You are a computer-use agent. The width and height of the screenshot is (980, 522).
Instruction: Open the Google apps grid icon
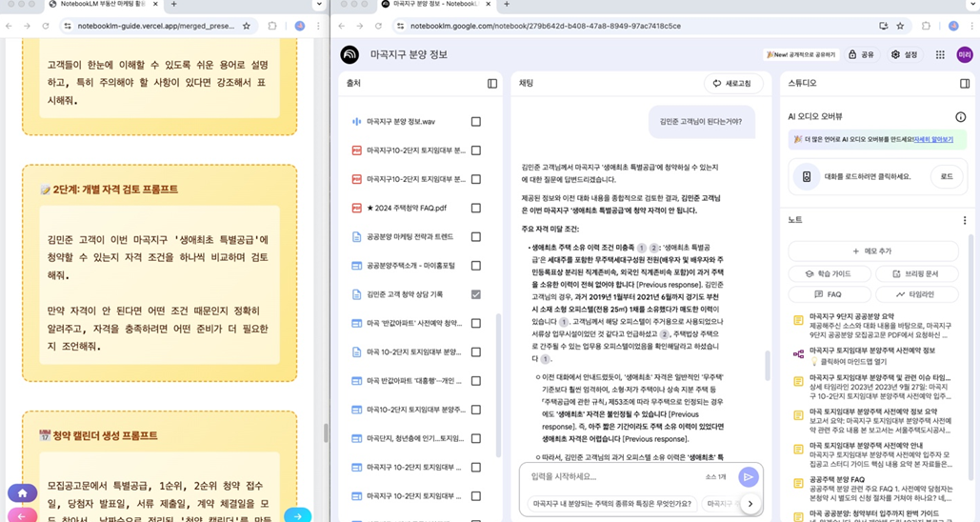point(940,54)
